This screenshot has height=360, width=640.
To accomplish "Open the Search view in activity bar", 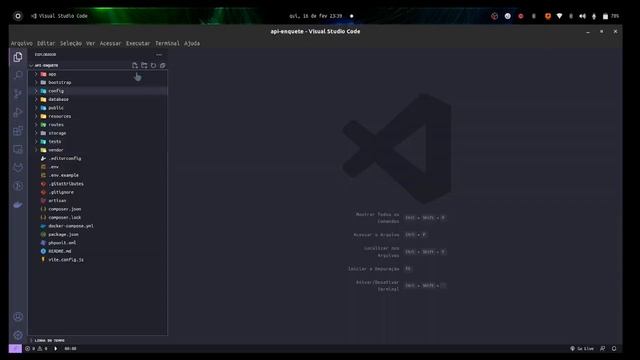I will pyautogui.click(x=18, y=76).
